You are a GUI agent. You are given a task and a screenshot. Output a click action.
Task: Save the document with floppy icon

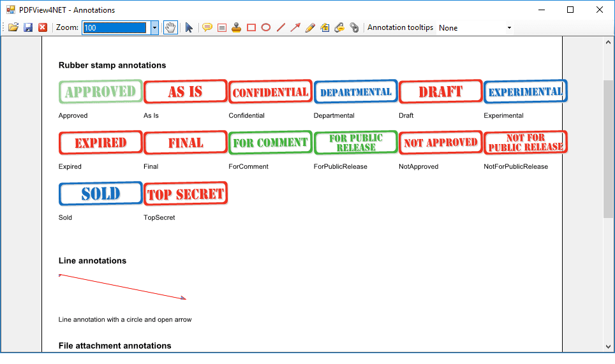[x=28, y=27]
